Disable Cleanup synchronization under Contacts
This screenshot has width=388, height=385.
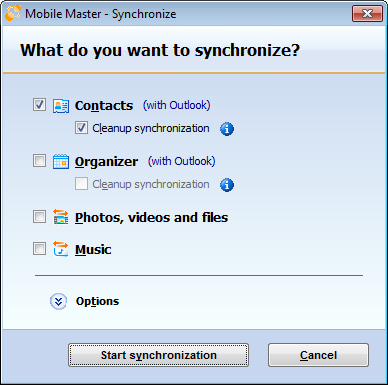pos(81,128)
